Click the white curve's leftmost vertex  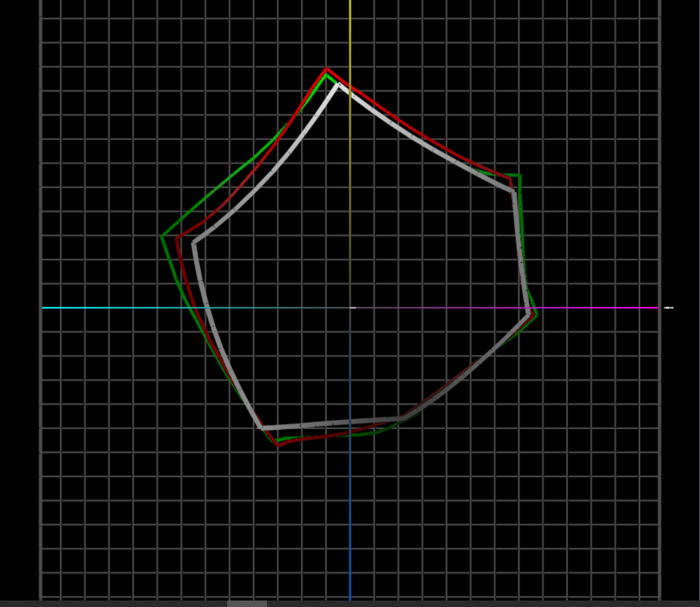tap(194, 243)
